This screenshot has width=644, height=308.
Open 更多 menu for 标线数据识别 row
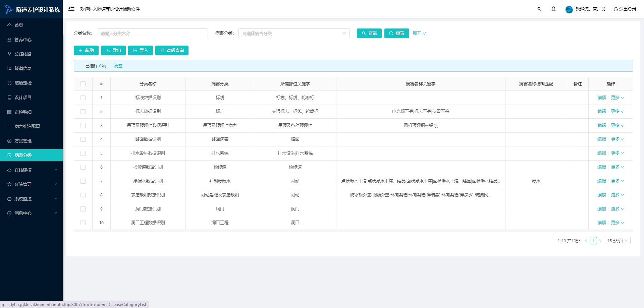pyautogui.click(x=617, y=98)
